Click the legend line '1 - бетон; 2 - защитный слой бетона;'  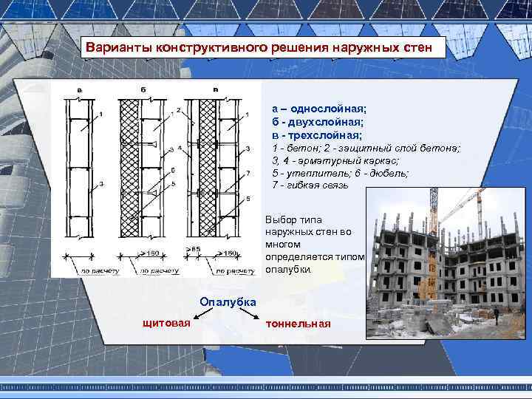coord(366,149)
